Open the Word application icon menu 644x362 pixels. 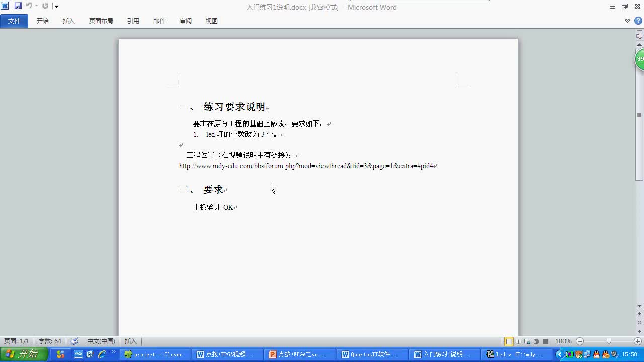point(5,6)
